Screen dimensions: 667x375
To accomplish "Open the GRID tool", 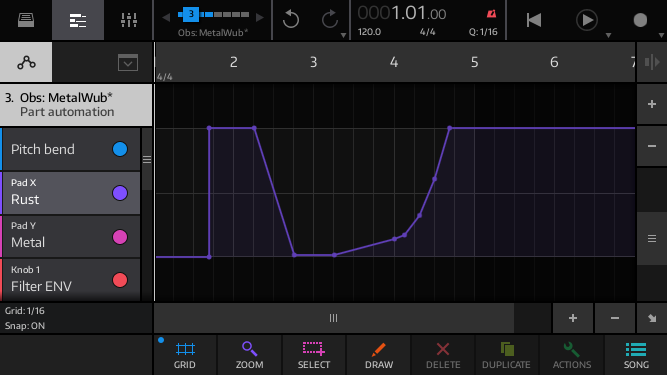I will (x=185, y=355).
